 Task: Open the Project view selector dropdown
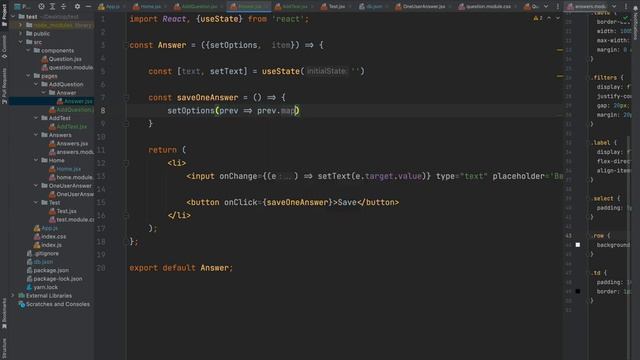point(22,7)
